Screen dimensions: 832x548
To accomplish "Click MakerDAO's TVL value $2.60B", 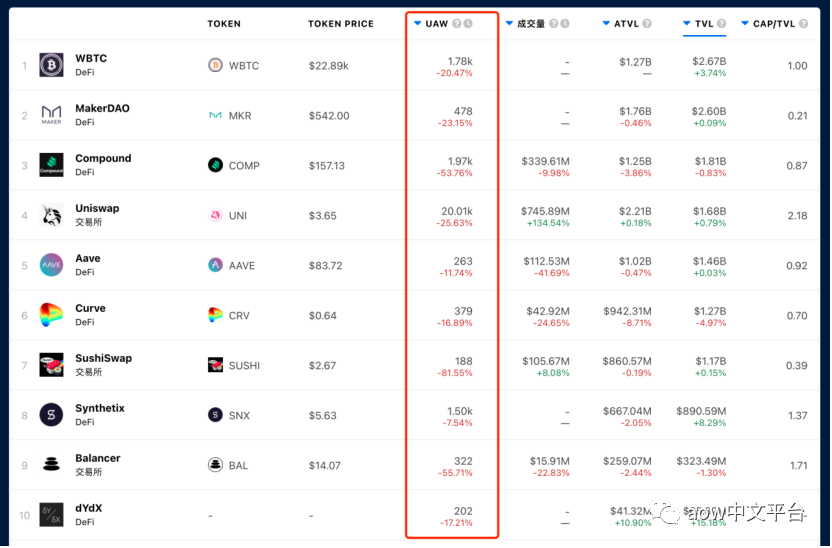I will pyautogui.click(x=709, y=111).
